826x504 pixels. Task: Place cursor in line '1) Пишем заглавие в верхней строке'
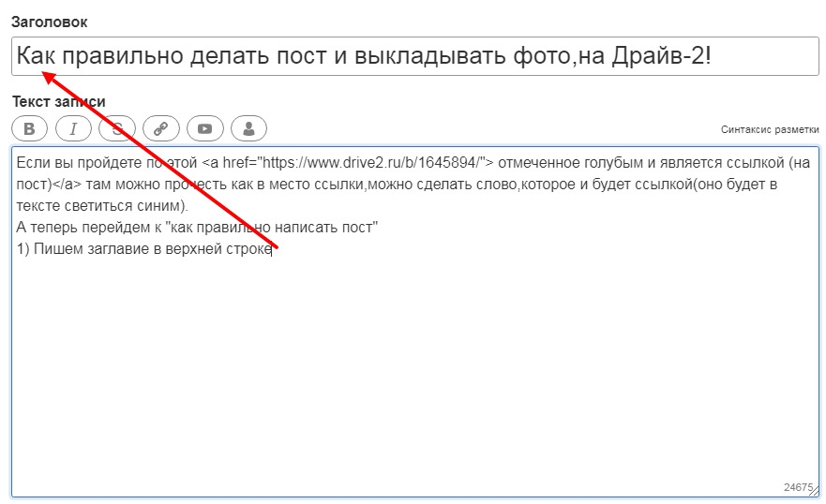point(144,249)
